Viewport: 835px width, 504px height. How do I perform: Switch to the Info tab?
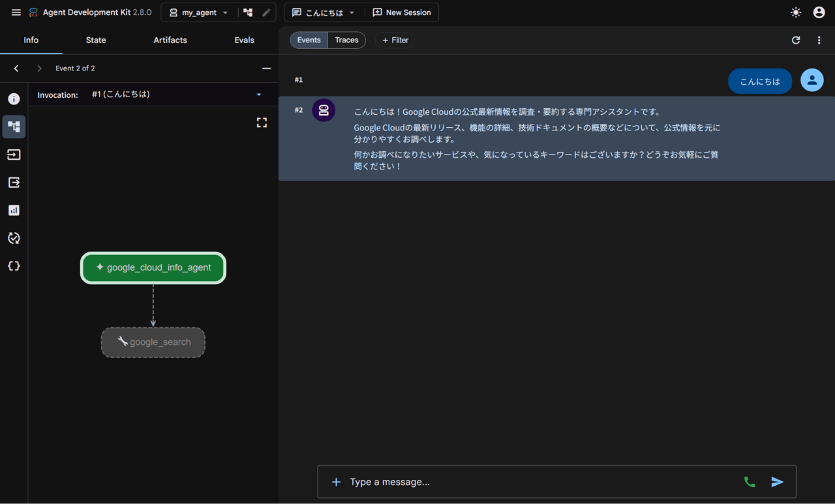point(31,40)
